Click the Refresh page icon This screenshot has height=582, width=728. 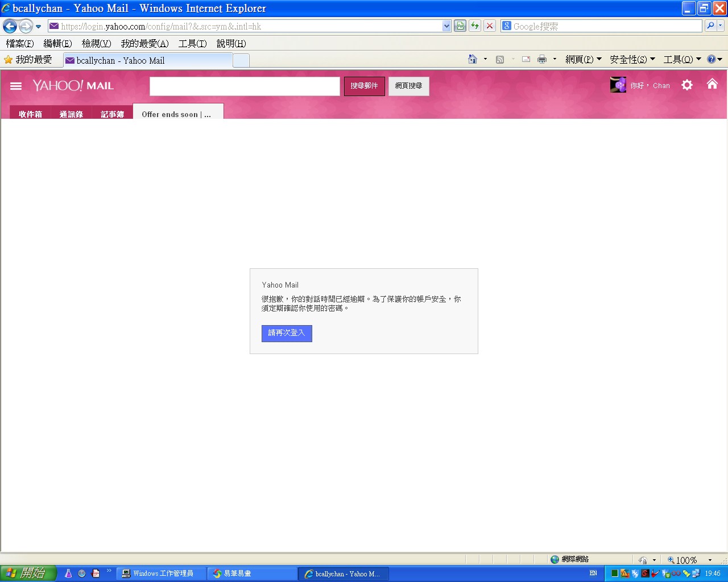(x=475, y=26)
